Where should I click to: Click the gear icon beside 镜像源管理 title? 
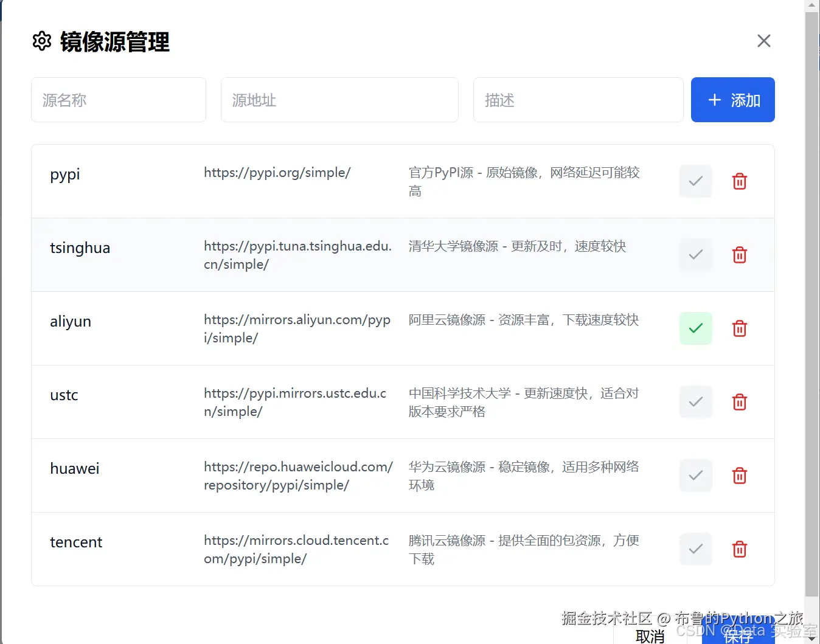(42, 41)
